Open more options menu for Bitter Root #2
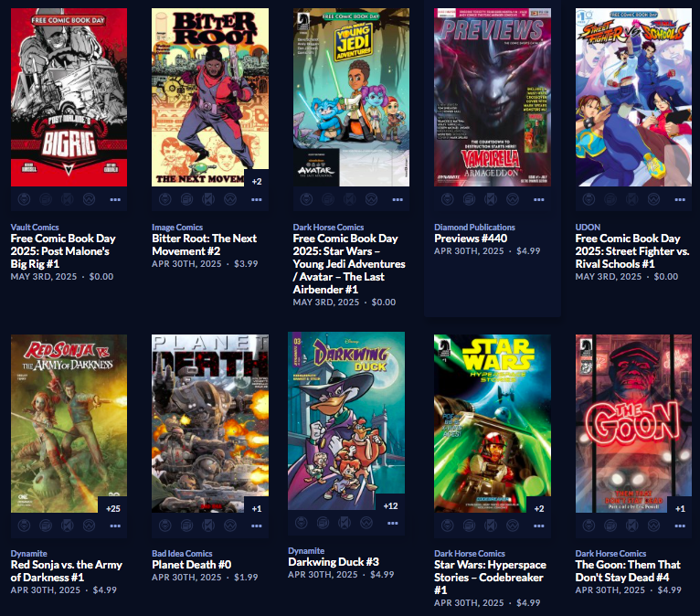The image size is (700, 616). point(256,199)
